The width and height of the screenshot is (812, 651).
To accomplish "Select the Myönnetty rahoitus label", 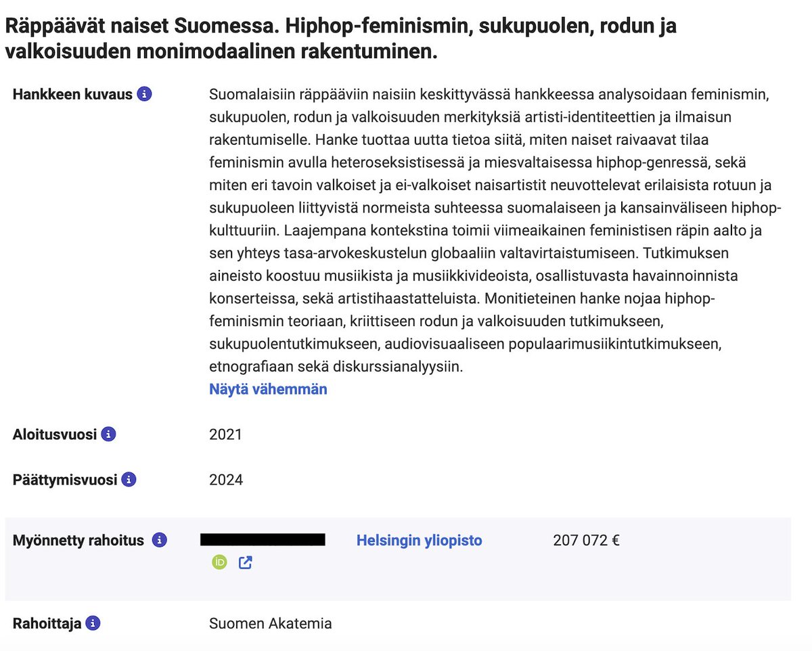I will point(78,540).
